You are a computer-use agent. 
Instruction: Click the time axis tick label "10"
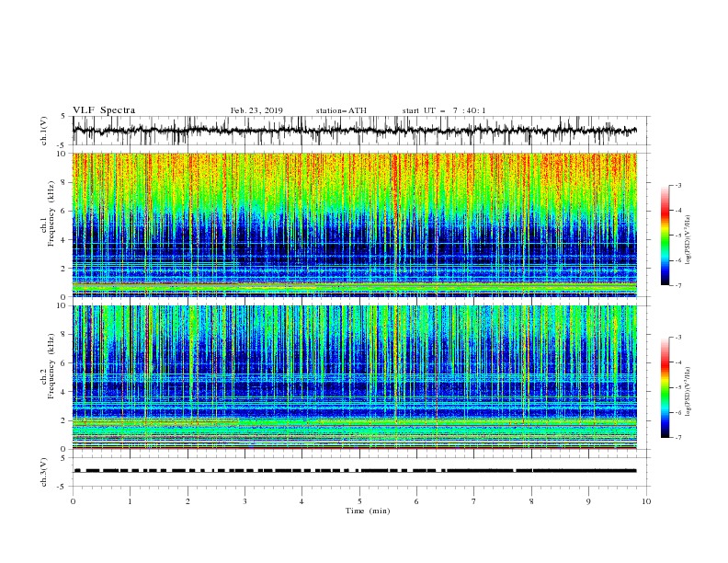coord(646,501)
